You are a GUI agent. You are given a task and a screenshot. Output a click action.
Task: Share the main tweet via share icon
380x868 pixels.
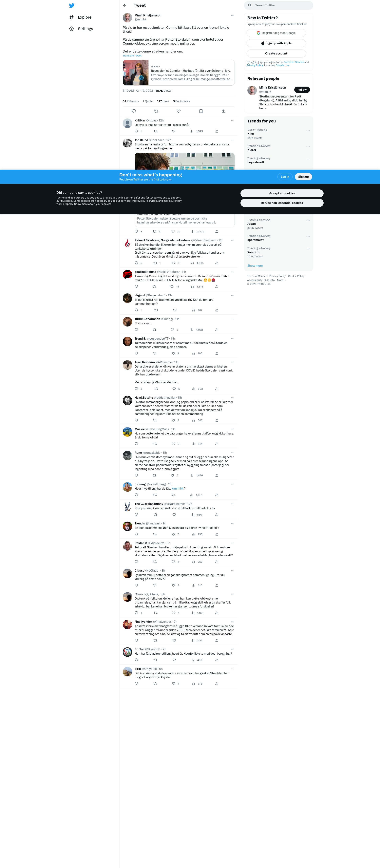(223, 111)
